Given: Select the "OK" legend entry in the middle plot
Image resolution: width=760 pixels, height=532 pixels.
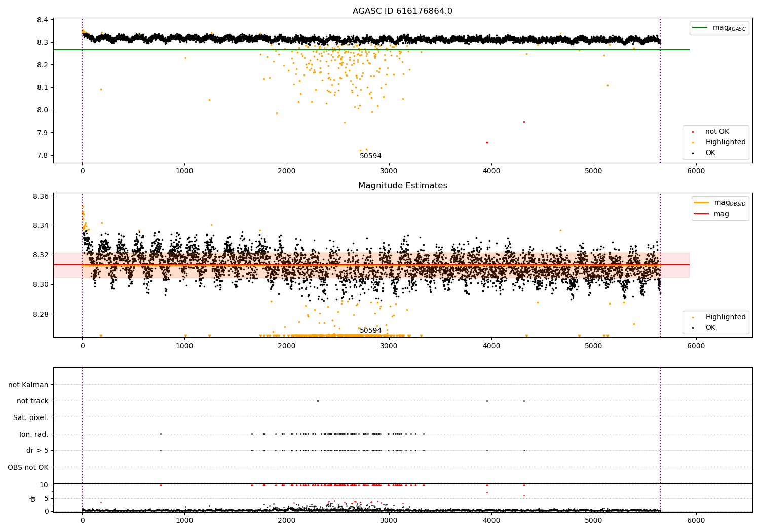Looking at the screenshot, I should (x=710, y=328).
